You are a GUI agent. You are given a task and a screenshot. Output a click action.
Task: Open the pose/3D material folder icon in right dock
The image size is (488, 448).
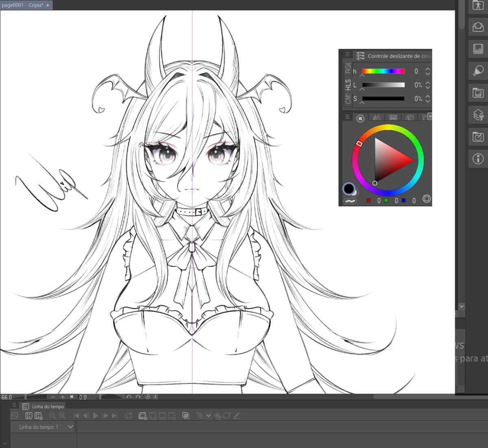click(478, 6)
